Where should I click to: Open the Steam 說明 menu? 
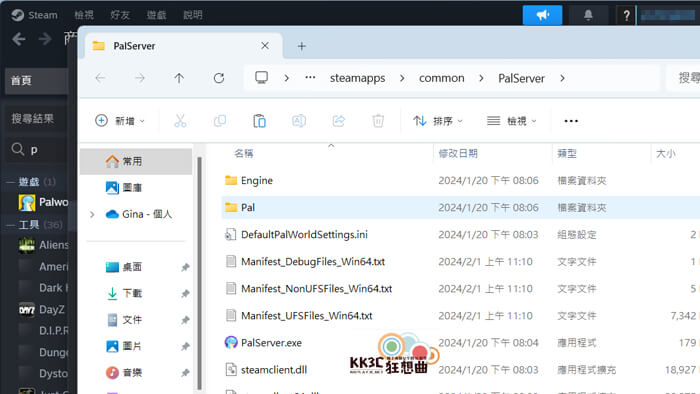point(193,15)
